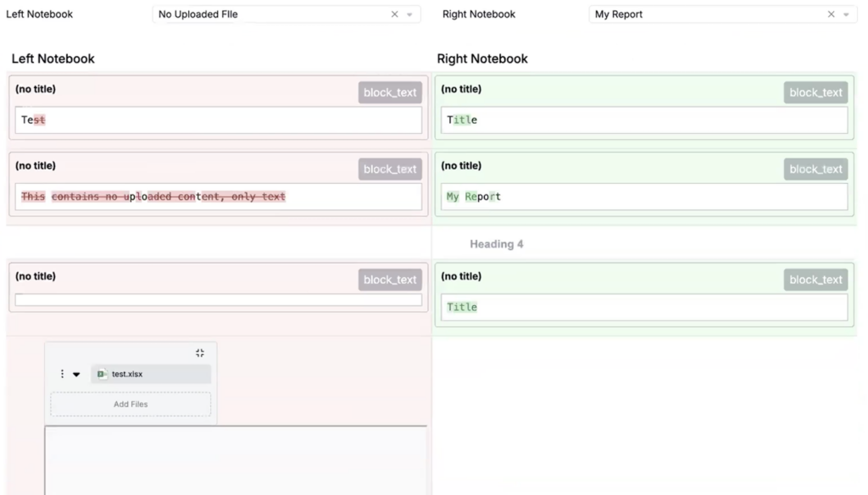Collapse the file upload widget via shrink icon
868x495 pixels.
[x=200, y=353]
